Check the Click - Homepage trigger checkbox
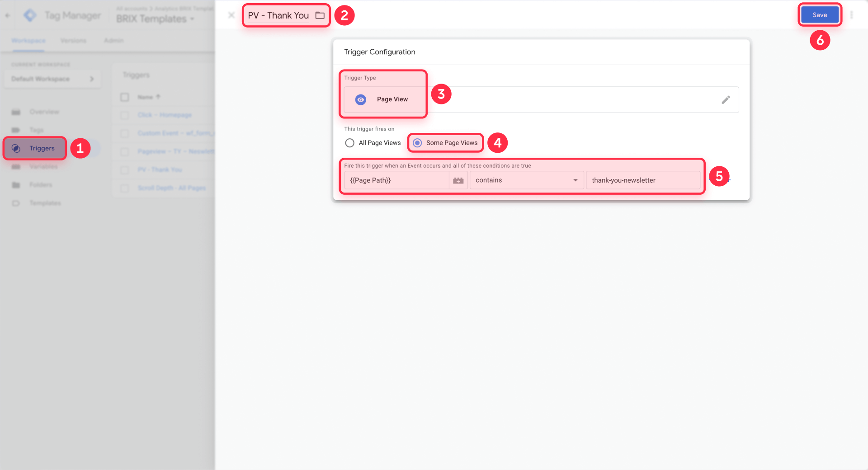868x470 pixels. click(x=125, y=115)
